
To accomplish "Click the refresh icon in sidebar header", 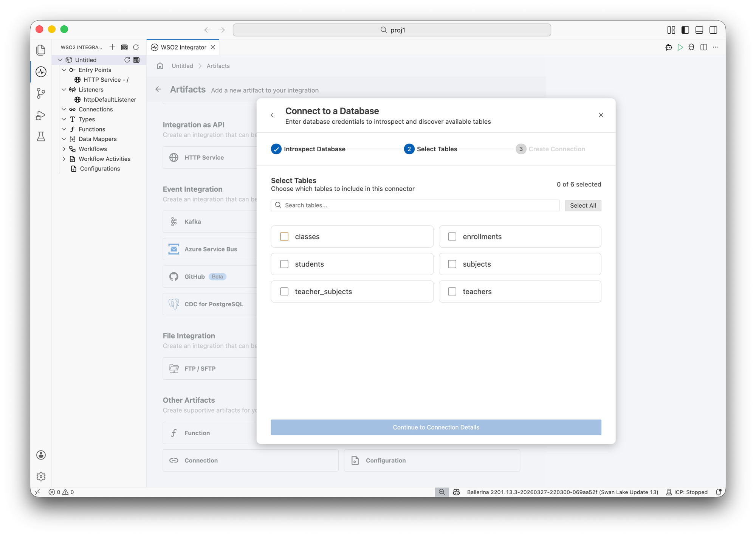I will coord(136,47).
